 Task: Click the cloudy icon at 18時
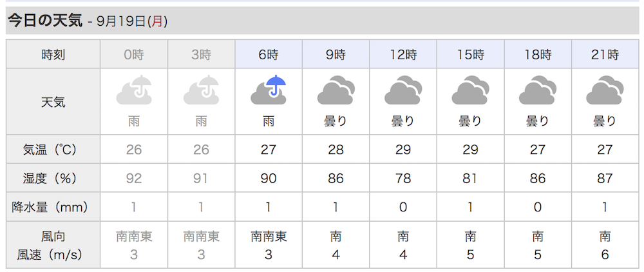click(x=538, y=90)
